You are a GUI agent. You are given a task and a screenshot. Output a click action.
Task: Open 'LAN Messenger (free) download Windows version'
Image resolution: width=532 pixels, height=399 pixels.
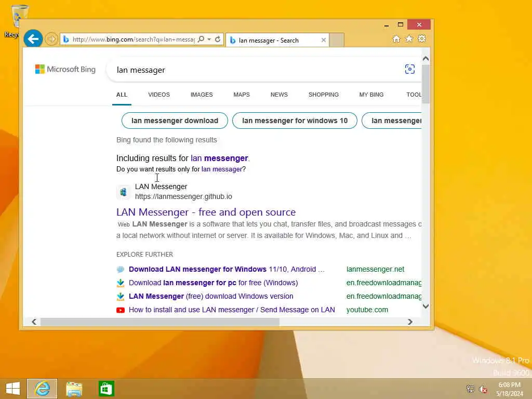click(211, 296)
